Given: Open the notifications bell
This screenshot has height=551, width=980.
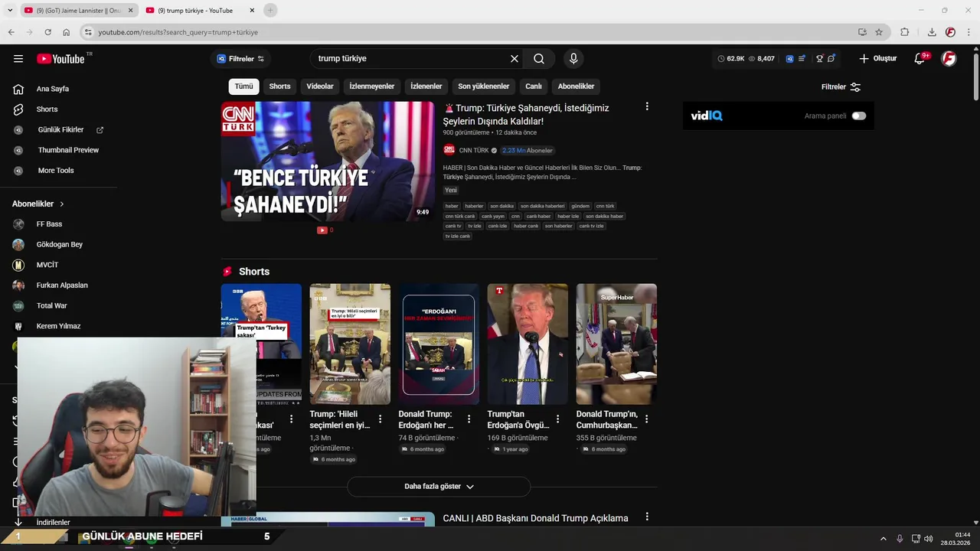Looking at the screenshot, I should click(920, 59).
